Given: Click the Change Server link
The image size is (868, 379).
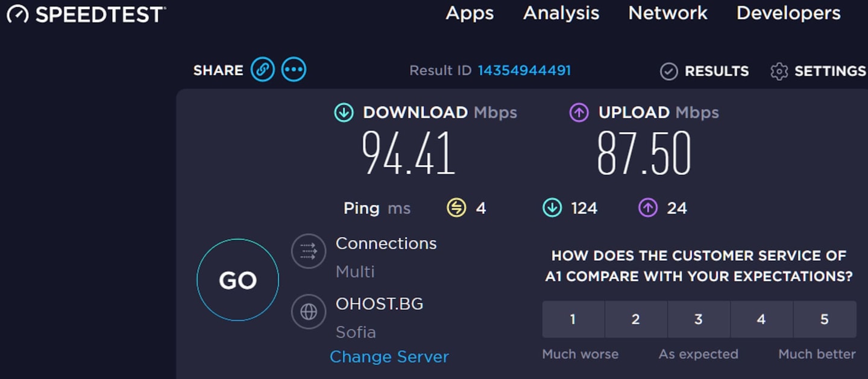Looking at the screenshot, I should coord(389,357).
